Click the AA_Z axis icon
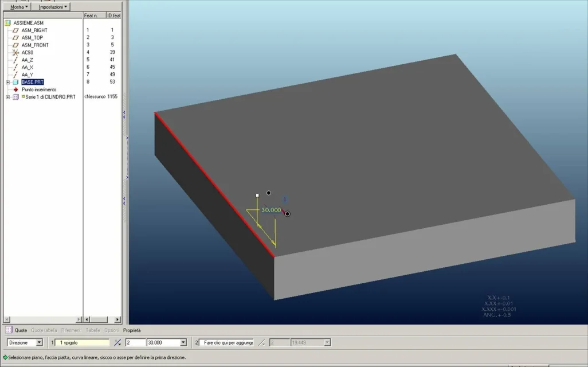This screenshot has height=367, width=588. point(15,60)
